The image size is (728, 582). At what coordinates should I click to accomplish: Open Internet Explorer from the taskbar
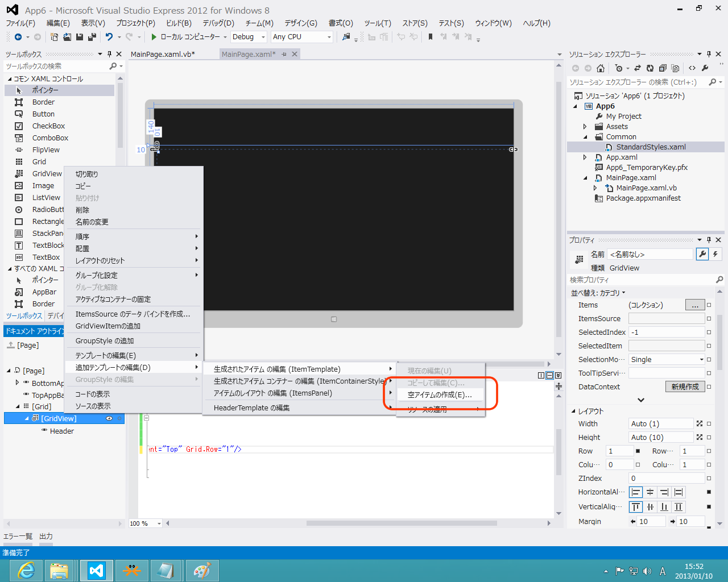(x=26, y=570)
